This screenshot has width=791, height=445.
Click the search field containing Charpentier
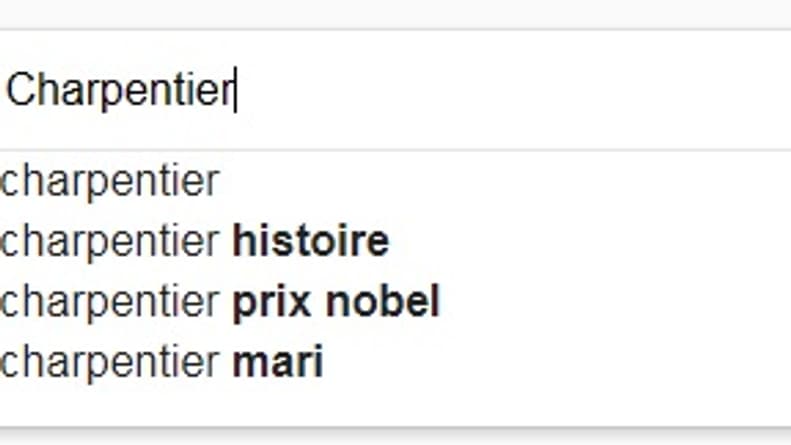(396, 90)
